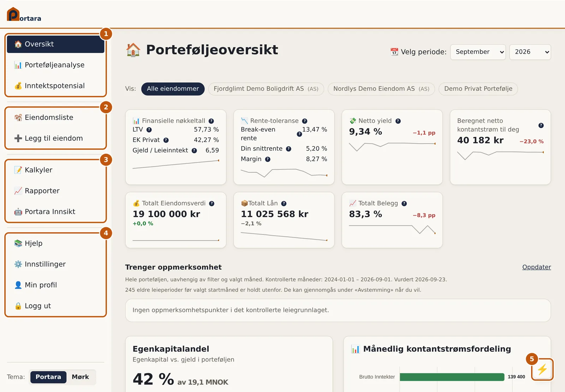Click help icon beside Netto yield
Viewport: 565px width, 392px height.
[398, 121]
